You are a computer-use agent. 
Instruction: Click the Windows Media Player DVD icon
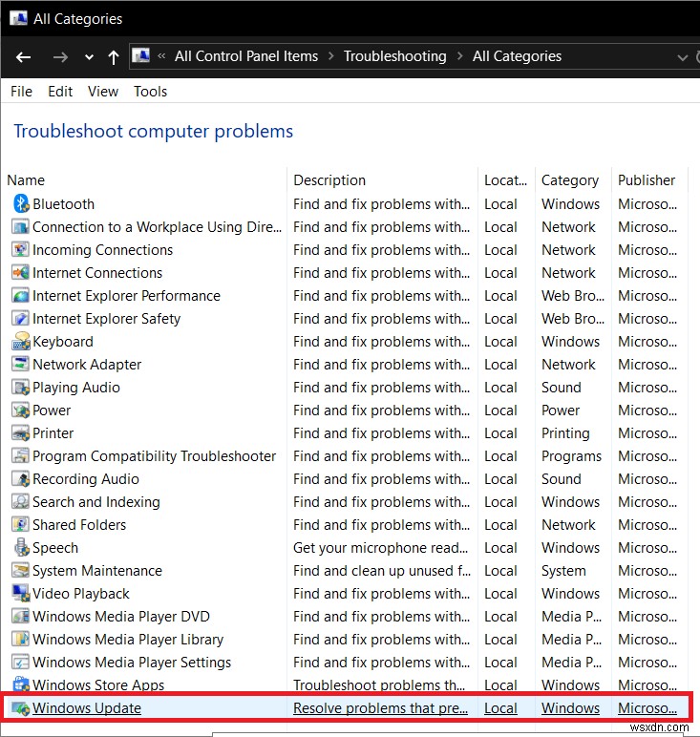tap(21, 616)
